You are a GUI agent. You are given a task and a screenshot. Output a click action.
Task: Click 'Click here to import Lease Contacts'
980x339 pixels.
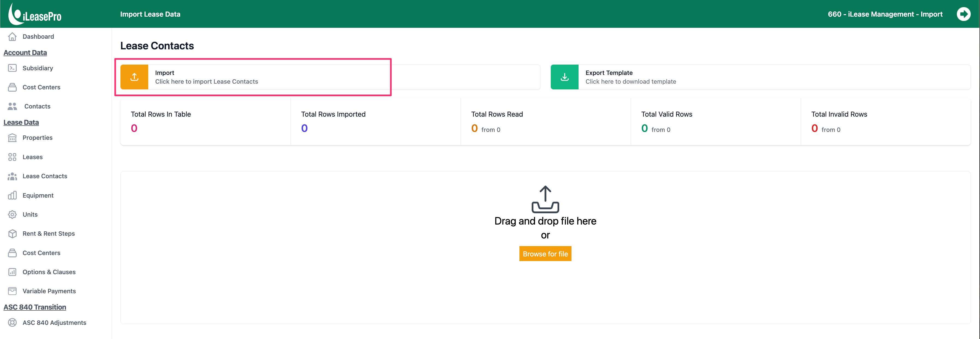click(206, 81)
